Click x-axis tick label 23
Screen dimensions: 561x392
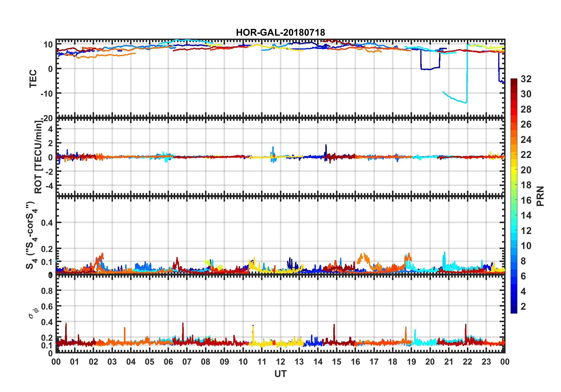(x=486, y=362)
